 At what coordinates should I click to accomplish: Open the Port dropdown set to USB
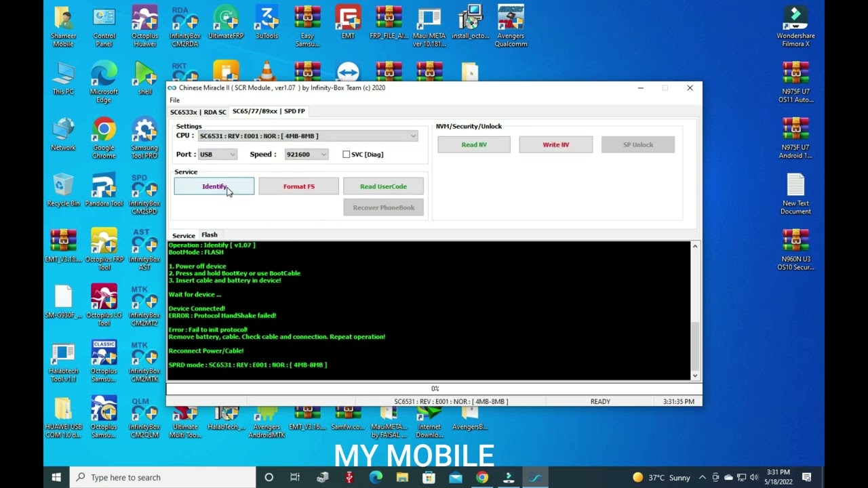[217, 155]
